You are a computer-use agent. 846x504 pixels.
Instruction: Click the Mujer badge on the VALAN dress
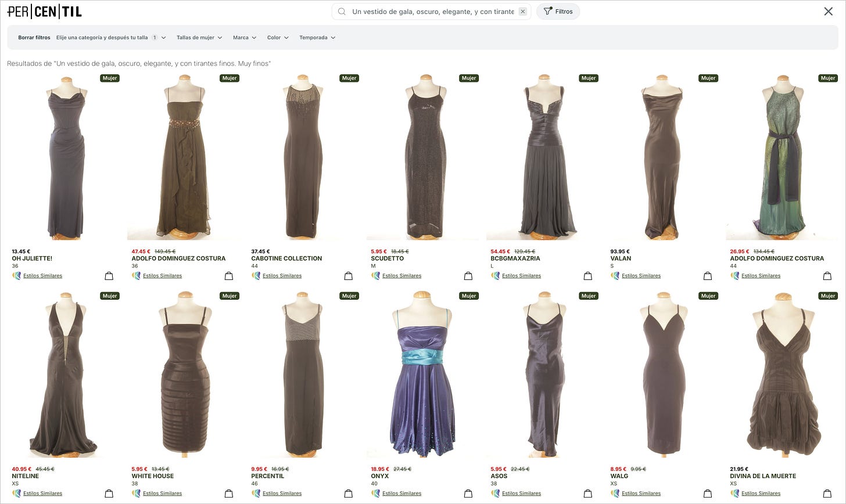[708, 78]
